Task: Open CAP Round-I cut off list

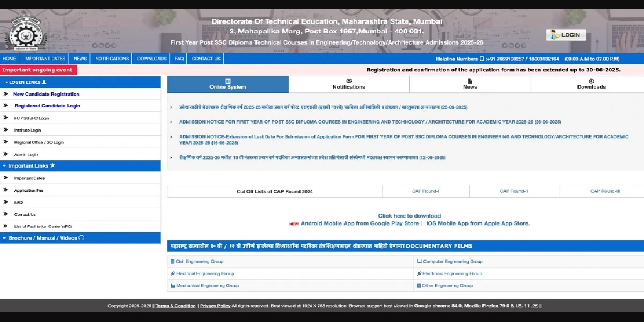Action: click(426, 191)
